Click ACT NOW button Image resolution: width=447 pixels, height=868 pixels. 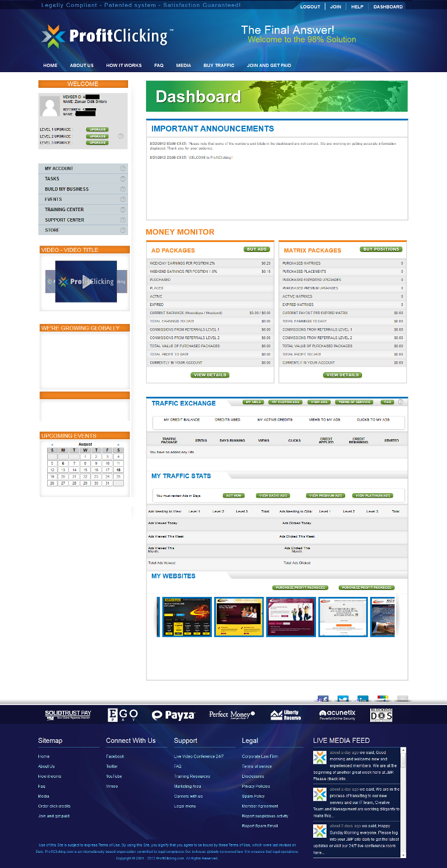[234, 496]
